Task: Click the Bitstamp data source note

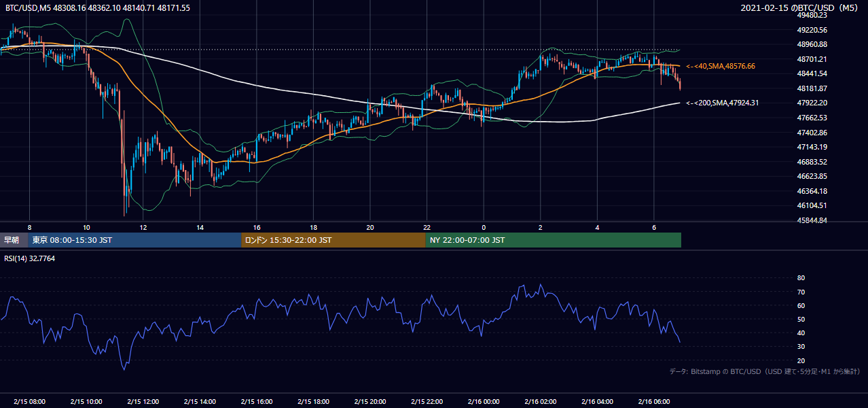Action: coord(765,372)
